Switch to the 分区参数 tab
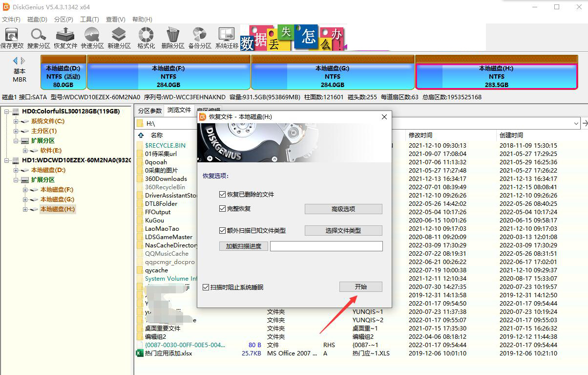 [x=149, y=110]
